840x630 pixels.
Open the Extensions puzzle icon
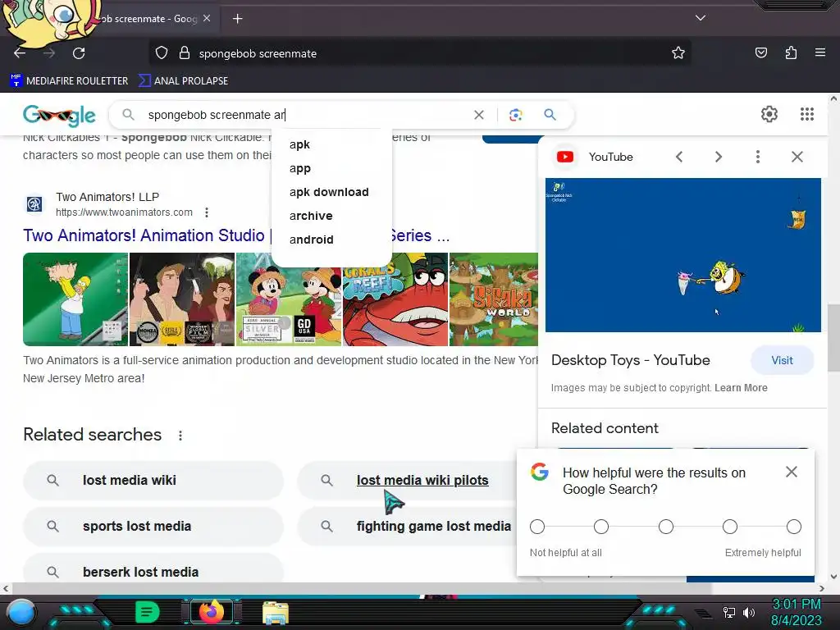[x=791, y=52]
